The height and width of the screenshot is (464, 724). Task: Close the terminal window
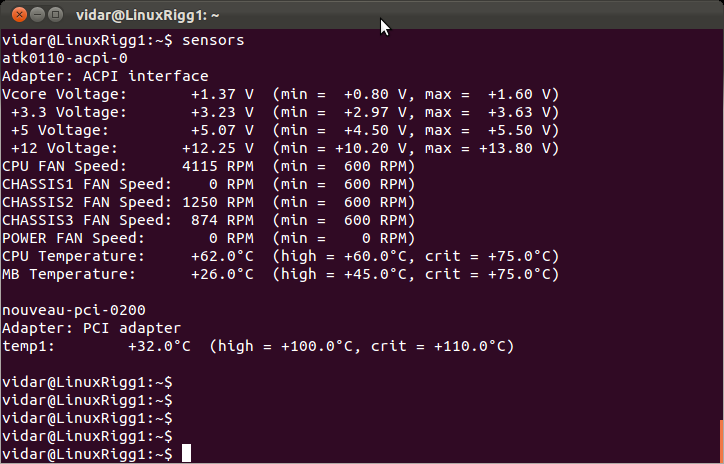coord(19,15)
